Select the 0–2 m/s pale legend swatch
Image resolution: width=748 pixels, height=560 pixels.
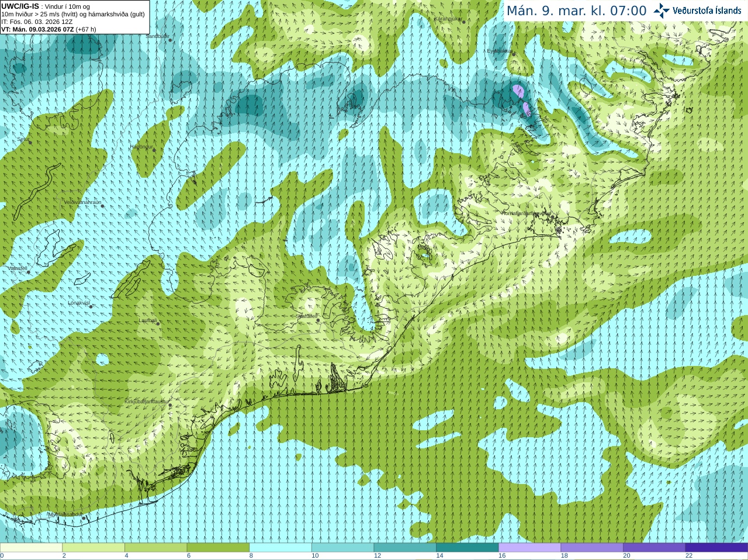coord(31,548)
